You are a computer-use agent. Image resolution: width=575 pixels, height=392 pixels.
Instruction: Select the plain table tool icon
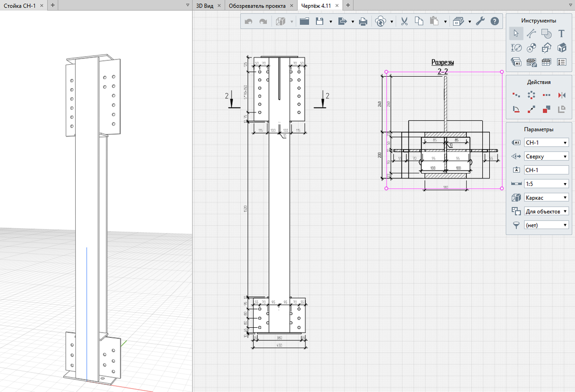546,62
